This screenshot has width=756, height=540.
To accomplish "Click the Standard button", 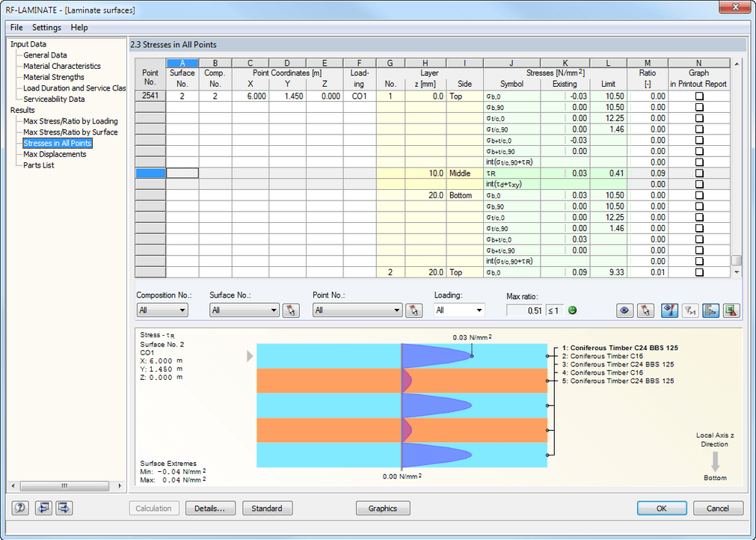I will (x=267, y=508).
